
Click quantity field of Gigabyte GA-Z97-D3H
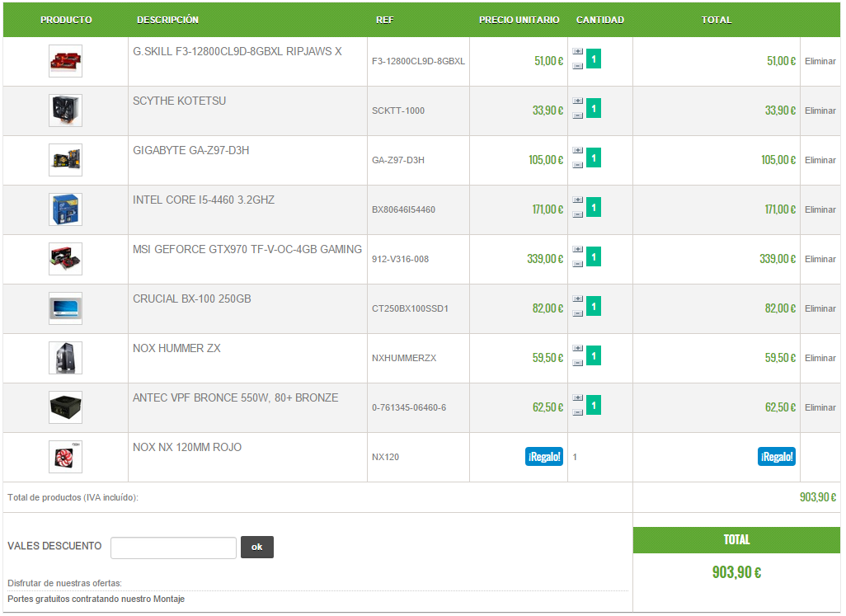[594, 158]
